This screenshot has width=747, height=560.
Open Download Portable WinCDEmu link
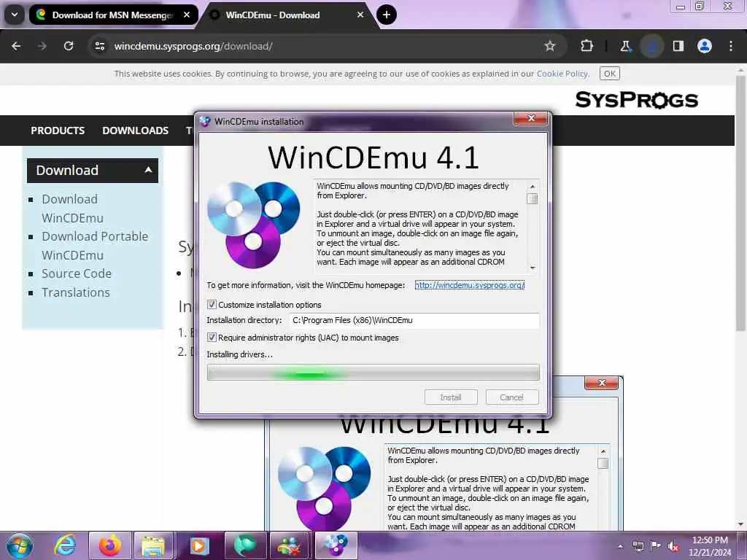[95, 246]
